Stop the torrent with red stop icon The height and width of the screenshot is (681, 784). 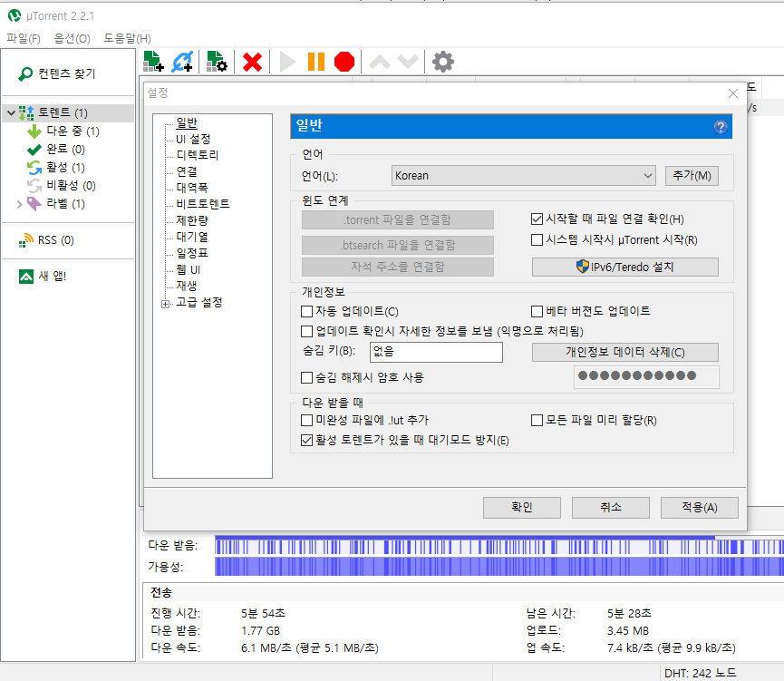[x=344, y=62]
